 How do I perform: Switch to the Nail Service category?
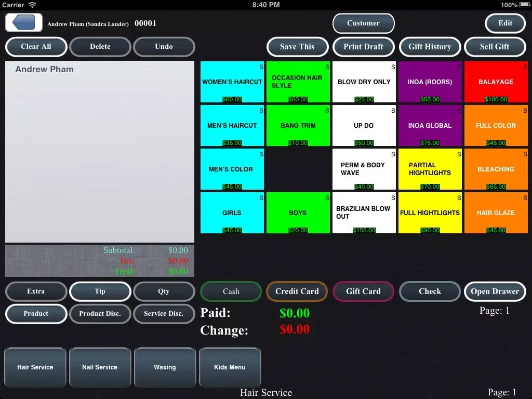pos(100,367)
